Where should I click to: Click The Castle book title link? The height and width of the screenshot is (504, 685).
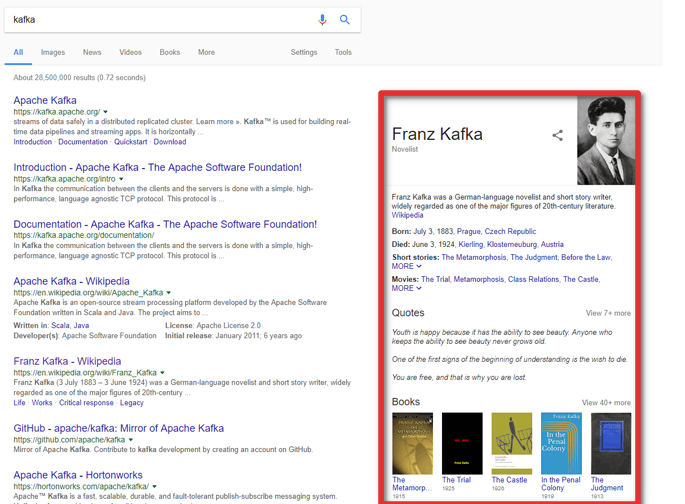tap(509, 480)
